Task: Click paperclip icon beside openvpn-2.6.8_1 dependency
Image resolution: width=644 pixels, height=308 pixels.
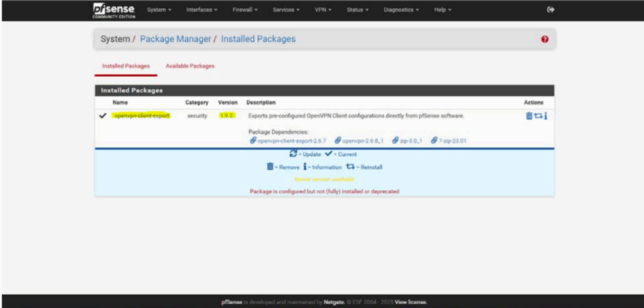Action: (x=338, y=140)
